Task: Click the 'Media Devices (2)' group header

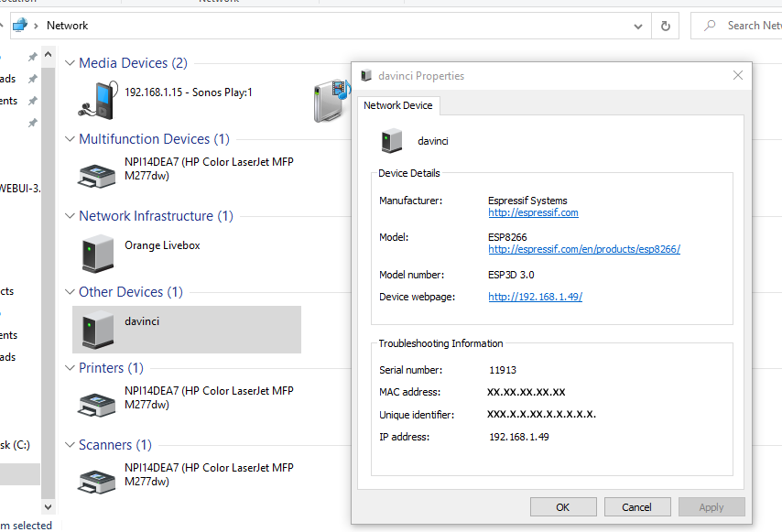Action: [133, 63]
